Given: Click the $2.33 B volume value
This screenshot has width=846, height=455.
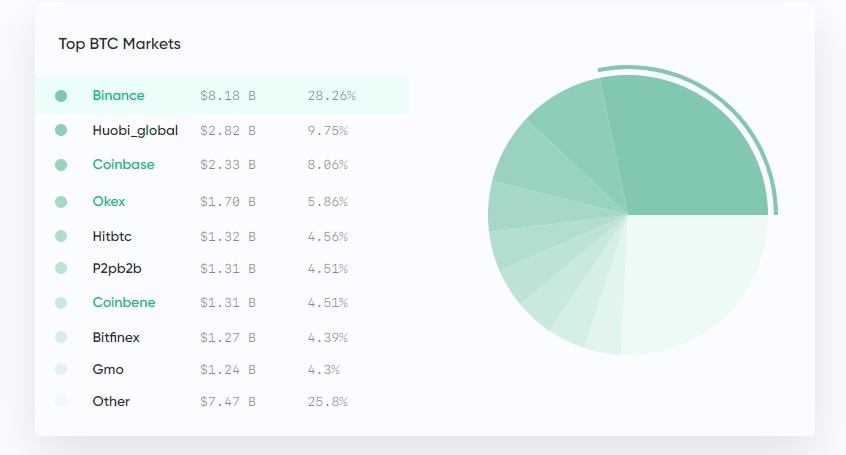Looking at the screenshot, I should click(228, 165).
